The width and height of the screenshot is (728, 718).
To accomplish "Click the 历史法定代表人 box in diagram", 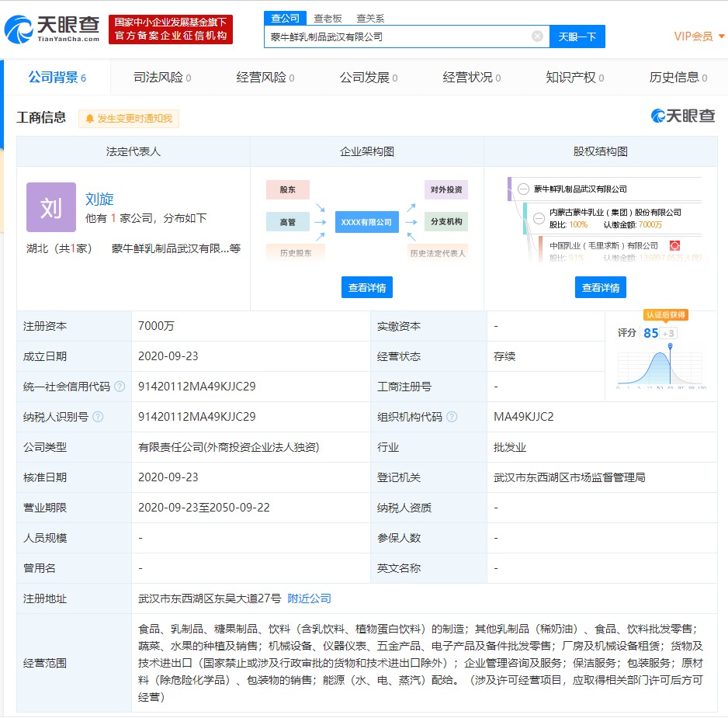I will tap(438, 252).
